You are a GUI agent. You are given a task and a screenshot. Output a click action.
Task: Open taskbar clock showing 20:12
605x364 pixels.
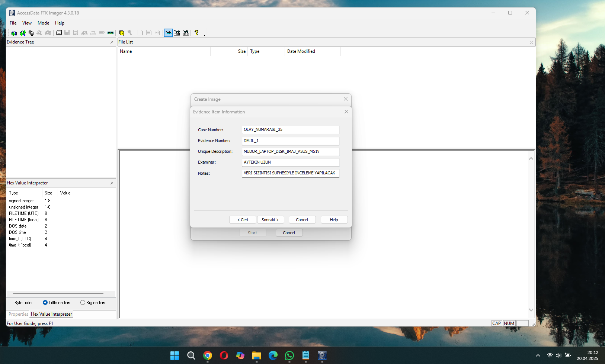click(x=588, y=355)
